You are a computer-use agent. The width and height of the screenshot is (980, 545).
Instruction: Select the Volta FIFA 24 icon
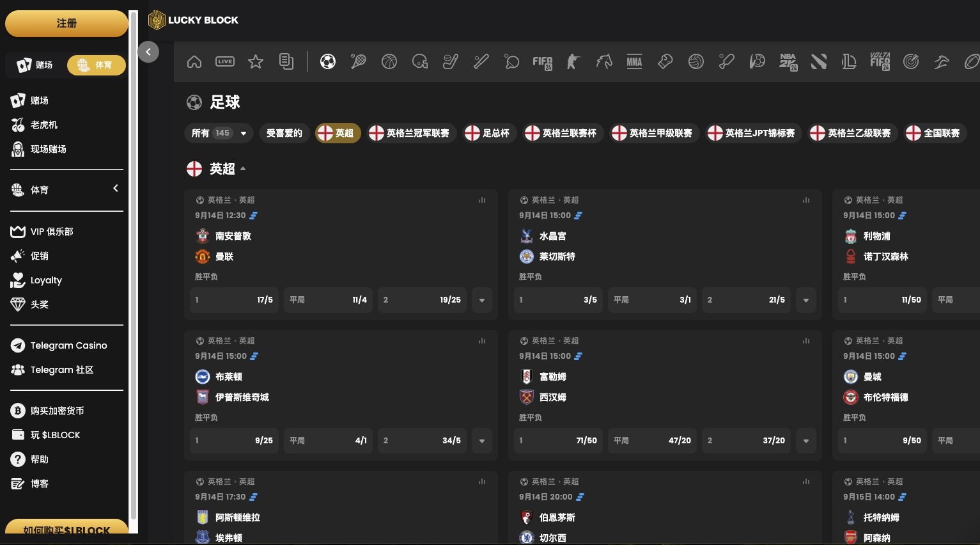pyautogui.click(x=880, y=61)
